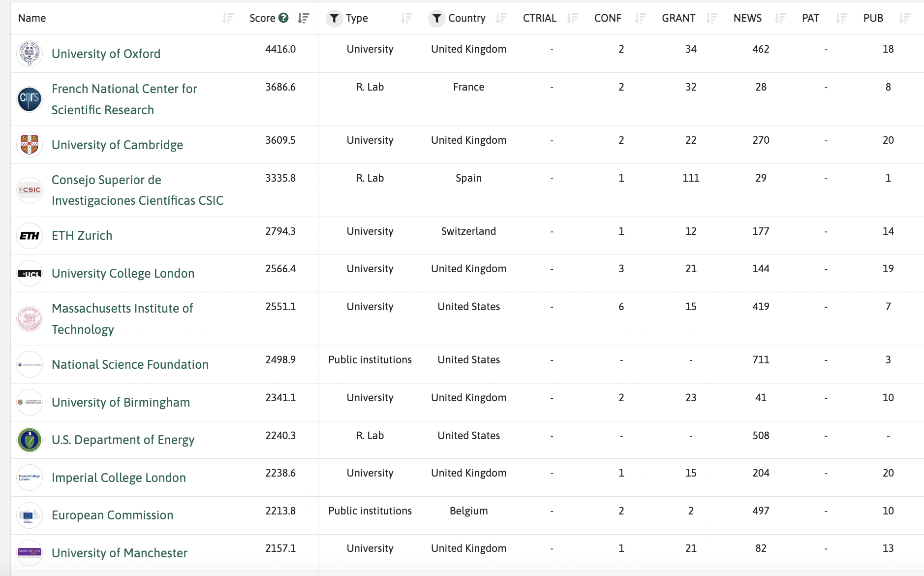Image resolution: width=924 pixels, height=576 pixels.
Task: Open University of Oxford link
Action: tap(106, 54)
